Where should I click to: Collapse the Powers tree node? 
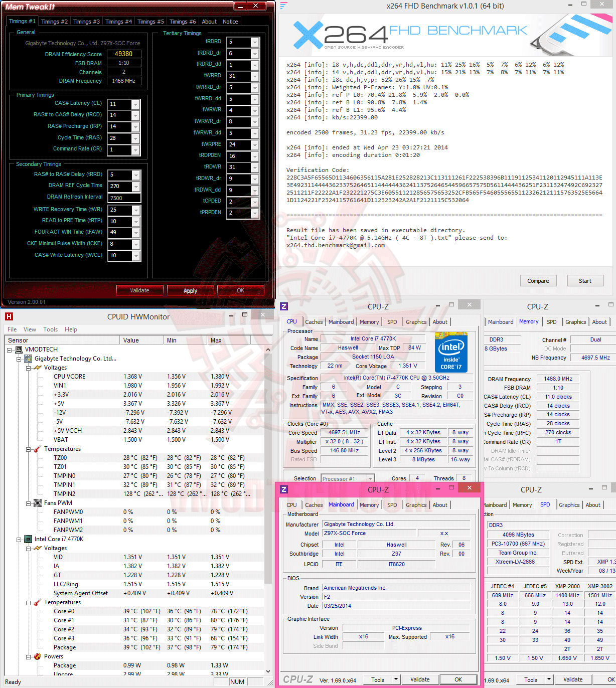point(29,656)
